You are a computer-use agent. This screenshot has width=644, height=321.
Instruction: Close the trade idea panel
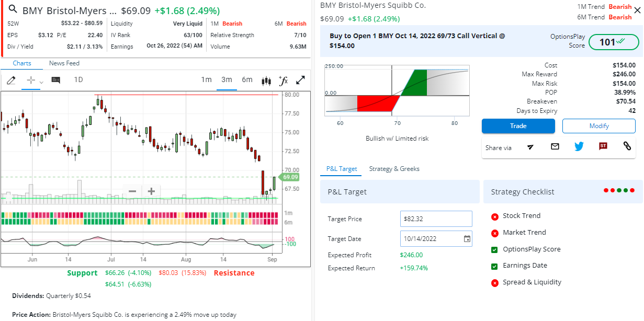[x=637, y=10]
